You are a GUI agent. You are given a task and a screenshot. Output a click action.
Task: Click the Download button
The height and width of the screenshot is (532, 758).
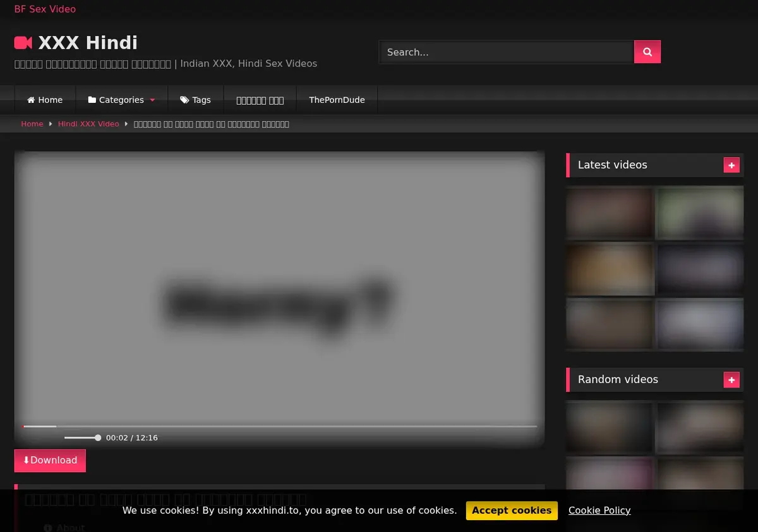point(50,460)
